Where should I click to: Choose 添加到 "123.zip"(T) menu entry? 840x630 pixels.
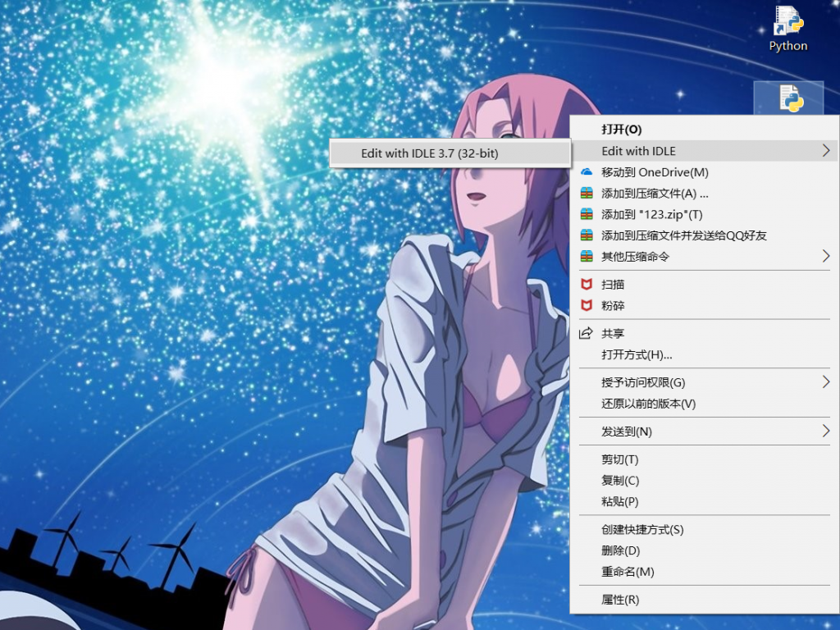pos(704,214)
